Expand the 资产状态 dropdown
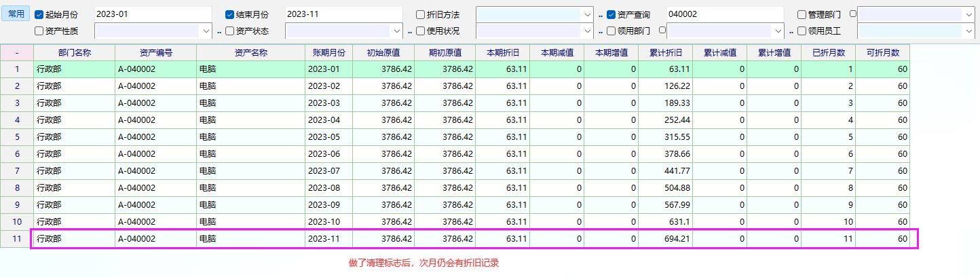The height and width of the screenshot is (277, 980). (x=397, y=31)
